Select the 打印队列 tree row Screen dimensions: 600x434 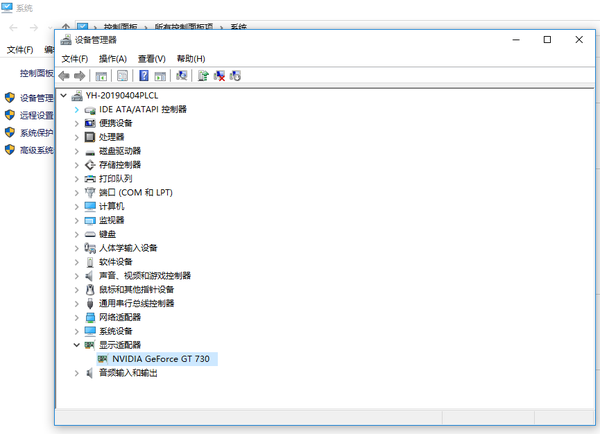pyautogui.click(x=116, y=179)
